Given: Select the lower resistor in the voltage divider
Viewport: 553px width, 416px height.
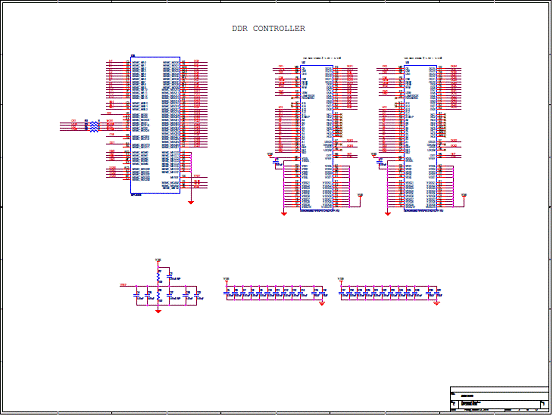Looking at the screenshot, I should click(x=159, y=296).
